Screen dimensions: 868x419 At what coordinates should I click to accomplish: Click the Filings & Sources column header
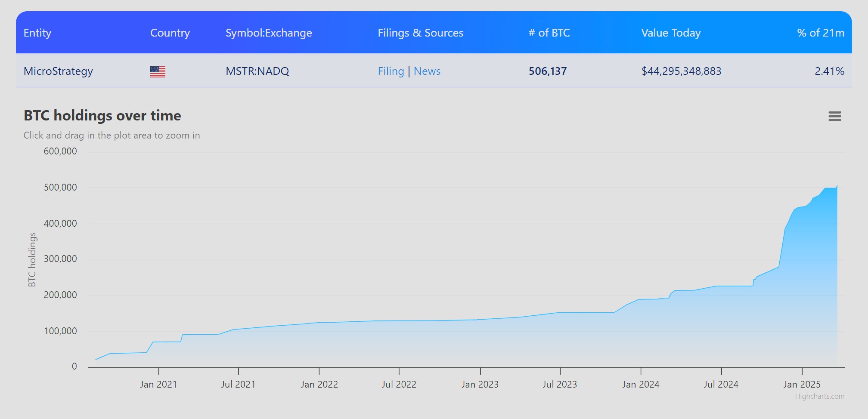[421, 33]
